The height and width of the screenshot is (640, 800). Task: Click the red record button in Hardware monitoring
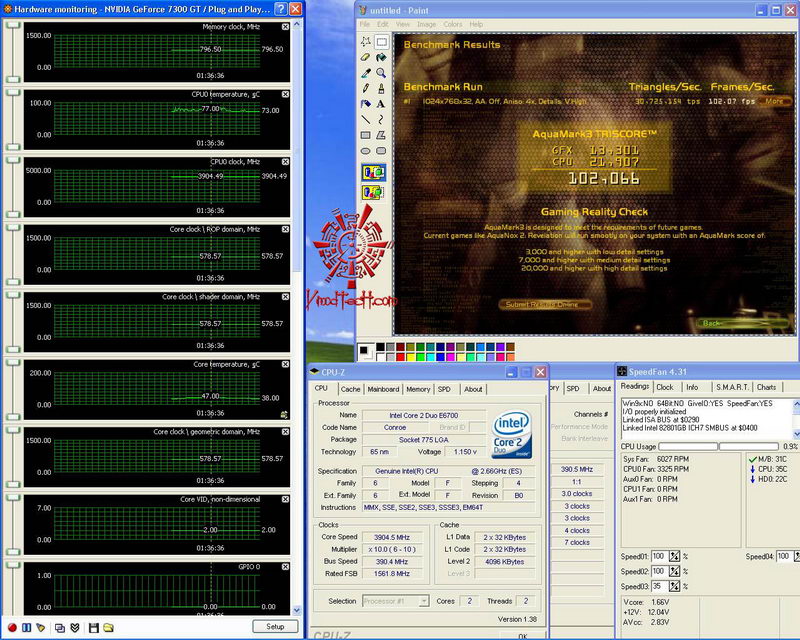pyautogui.click(x=12, y=627)
